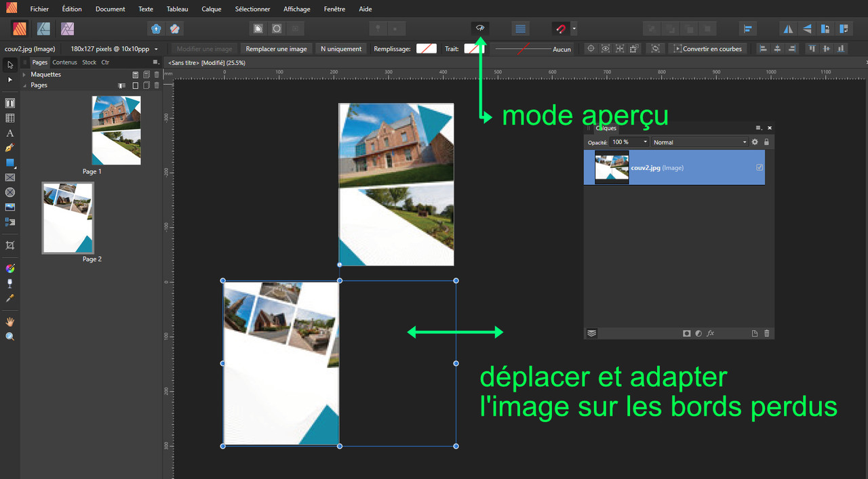Select the Frame Text tool
Image resolution: width=868 pixels, height=479 pixels.
point(10,103)
